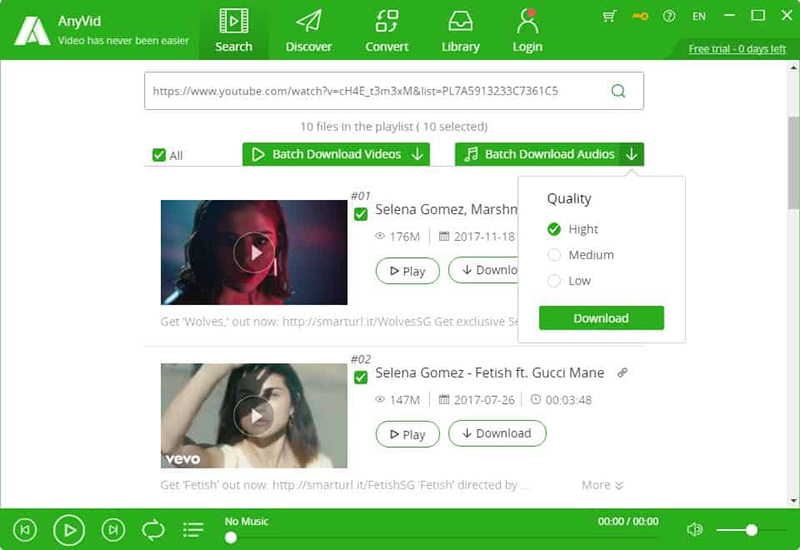Image resolution: width=800 pixels, height=550 pixels.
Task: Click the 147M views text
Action: 405,400
